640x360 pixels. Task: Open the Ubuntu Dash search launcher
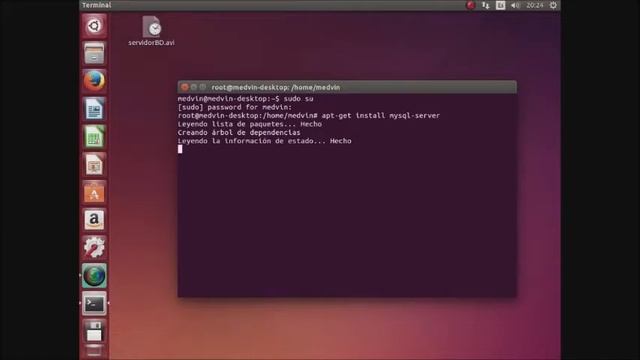coord(94,26)
